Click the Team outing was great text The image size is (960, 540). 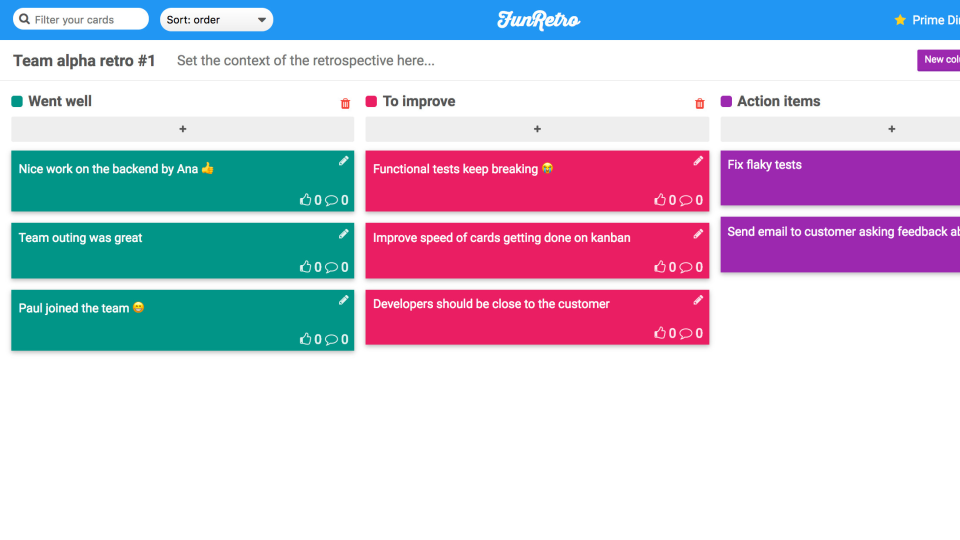point(80,238)
